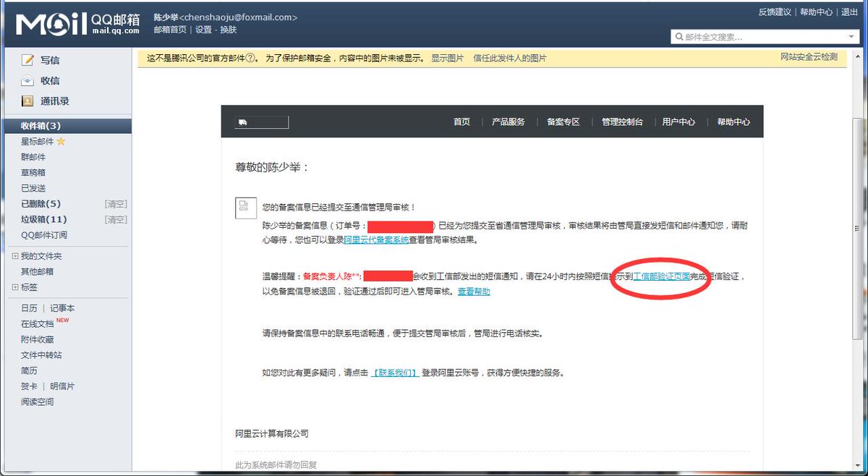Viewport: 868px width, 476px height.
Task: Click 退出 to log out
Action: coord(849,12)
